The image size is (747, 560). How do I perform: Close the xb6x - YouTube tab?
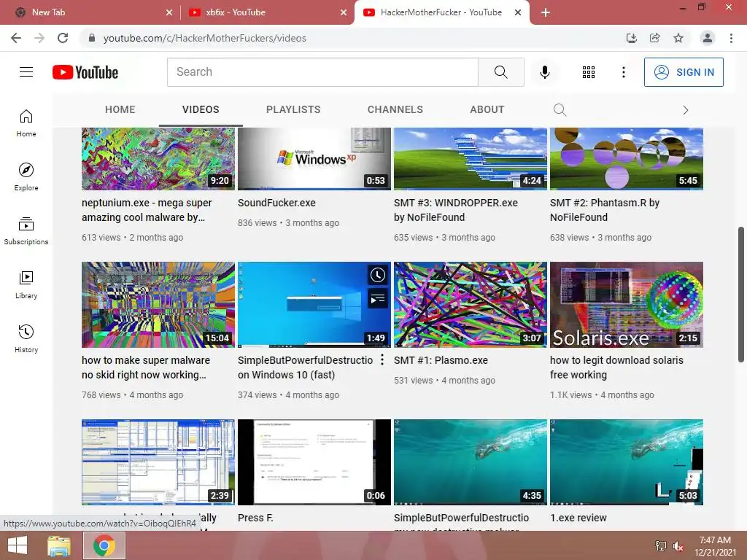click(344, 12)
